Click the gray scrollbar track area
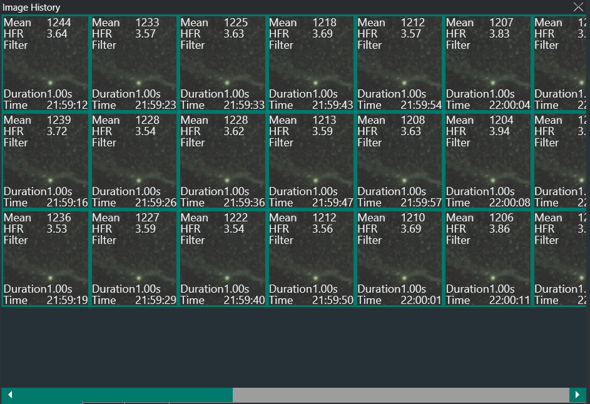This screenshot has height=404, width=590. [401, 395]
